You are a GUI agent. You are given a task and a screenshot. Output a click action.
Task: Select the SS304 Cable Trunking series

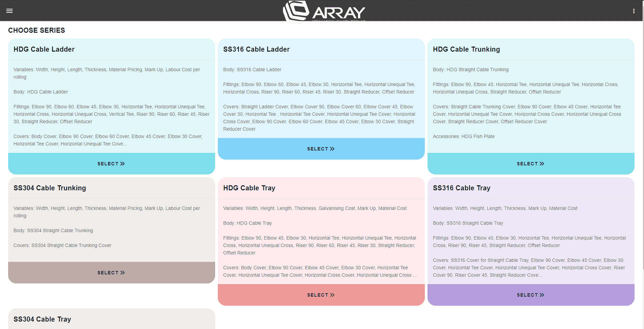click(x=111, y=272)
